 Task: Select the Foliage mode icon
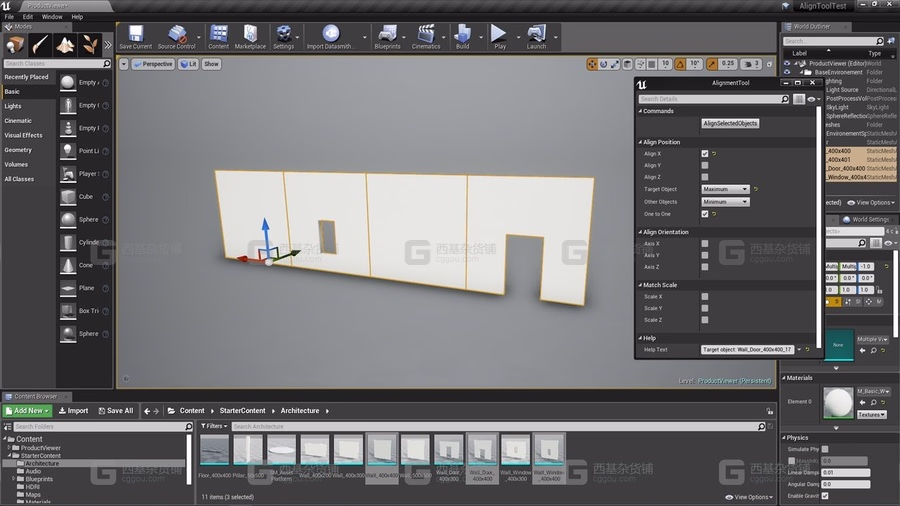[90, 44]
